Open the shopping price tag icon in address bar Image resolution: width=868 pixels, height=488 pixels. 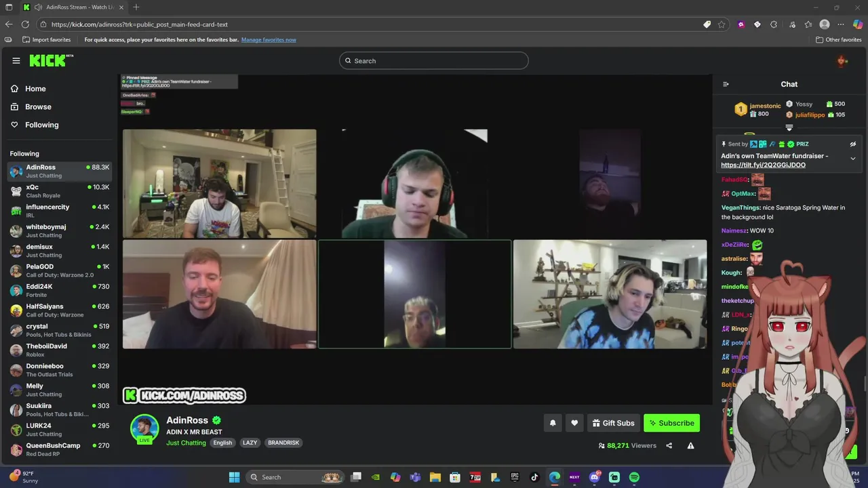tap(707, 24)
